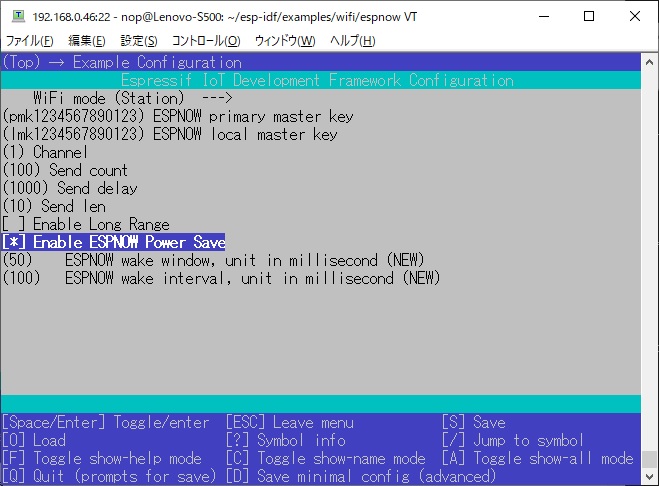
Task: Open the ウィンドウ(W) menu
Action: (x=285, y=41)
